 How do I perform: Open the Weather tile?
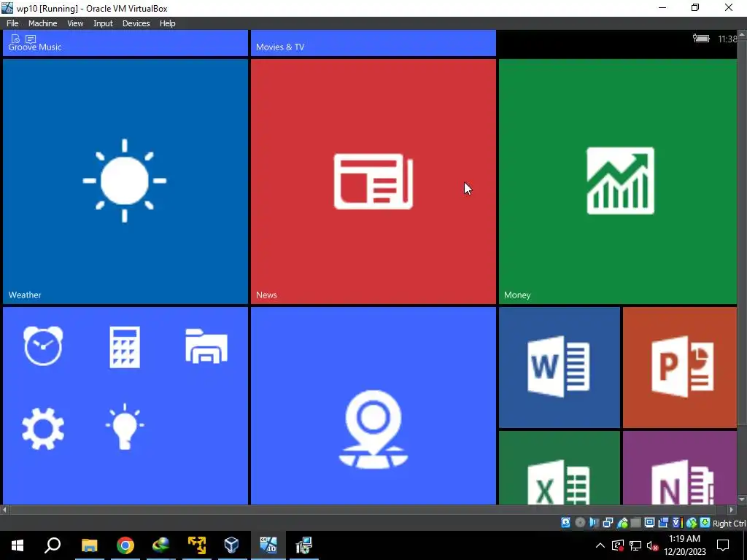[x=125, y=182]
